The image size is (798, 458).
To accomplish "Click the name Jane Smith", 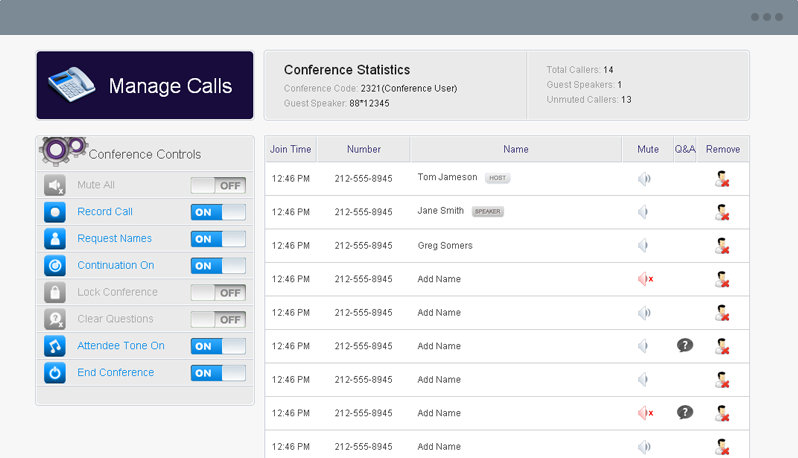I will [x=441, y=211].
